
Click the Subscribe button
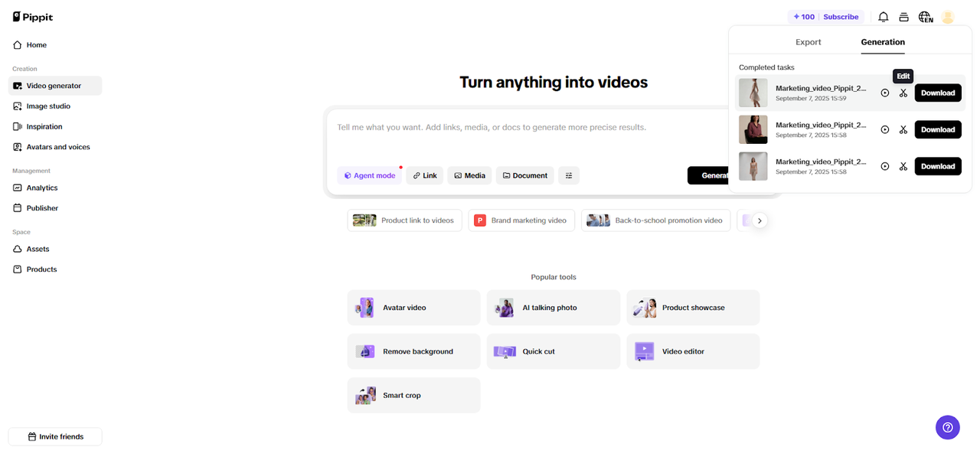(841, 16)
